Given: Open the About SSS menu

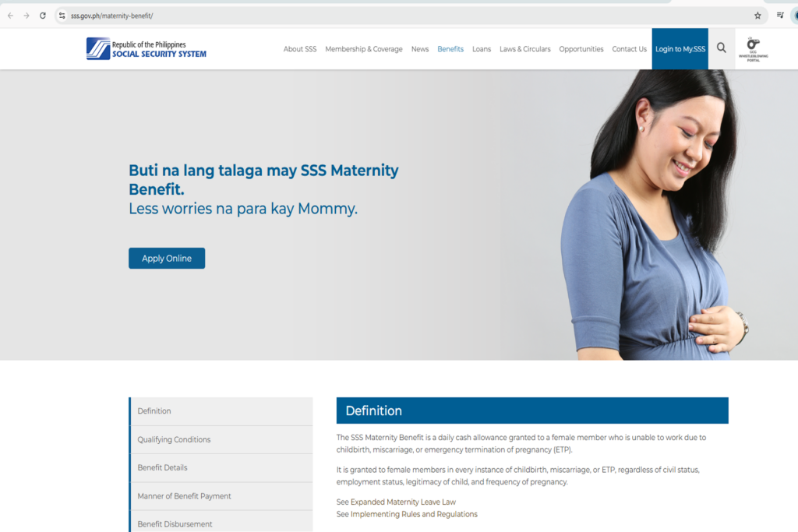Looking at the screenshot, I should click(300, 49).
